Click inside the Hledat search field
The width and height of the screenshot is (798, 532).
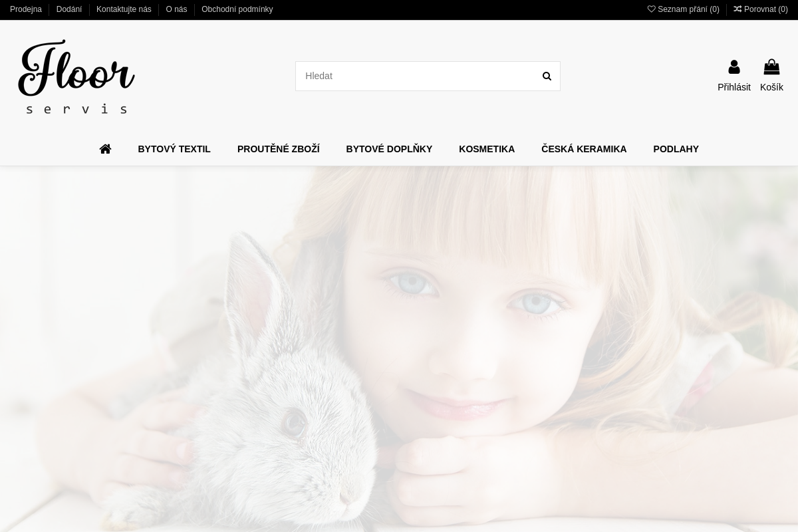pos(412,76)
